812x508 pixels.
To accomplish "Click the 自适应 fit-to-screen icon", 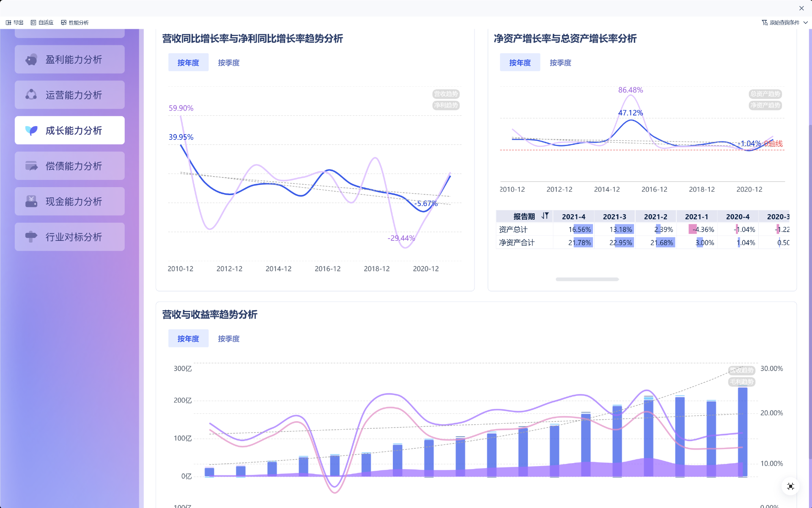I will click(x=33, y=22).
